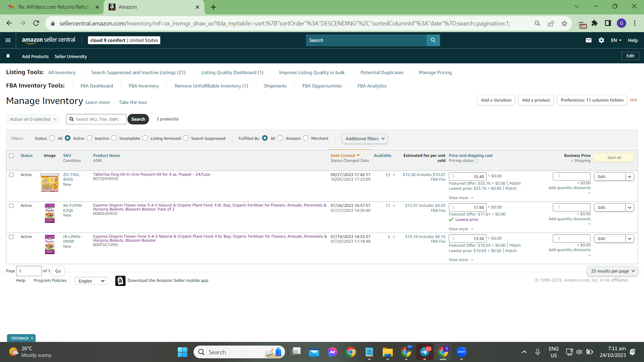
Task: Click the page number input field
Action: tap(29, 271)
